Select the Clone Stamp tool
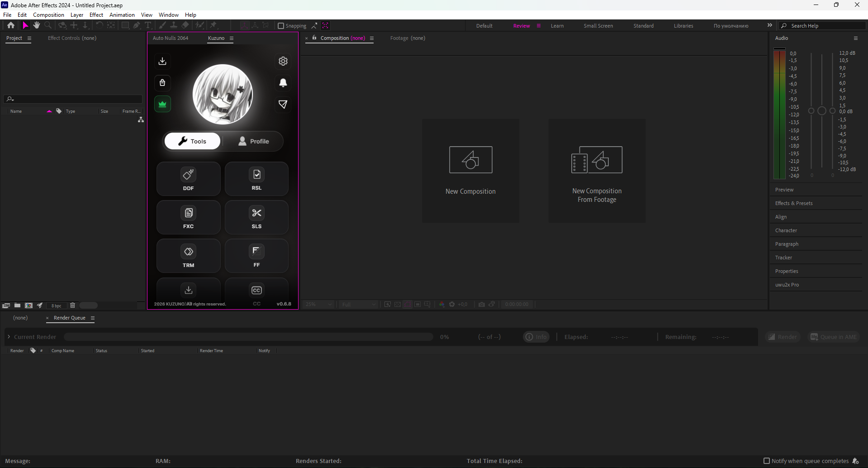868x468 pixels. click(174, 25)
